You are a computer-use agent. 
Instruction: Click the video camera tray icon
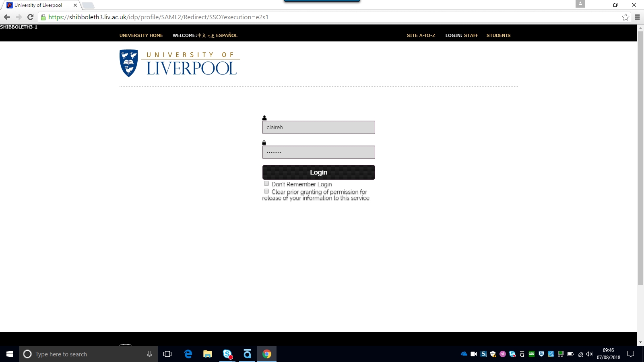click(474, 354)
